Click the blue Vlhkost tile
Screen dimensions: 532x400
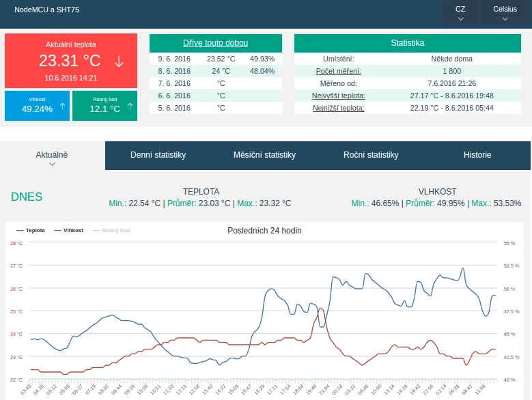point(37,106)
